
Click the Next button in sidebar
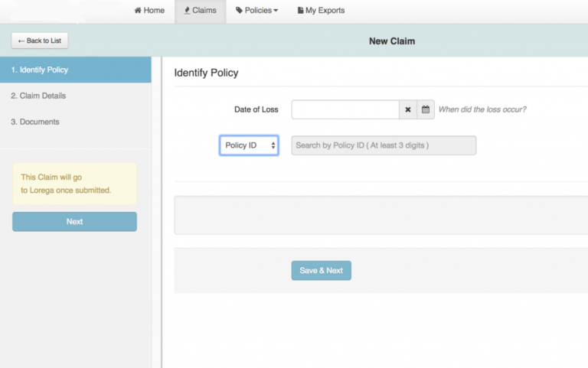pos(74,221)
